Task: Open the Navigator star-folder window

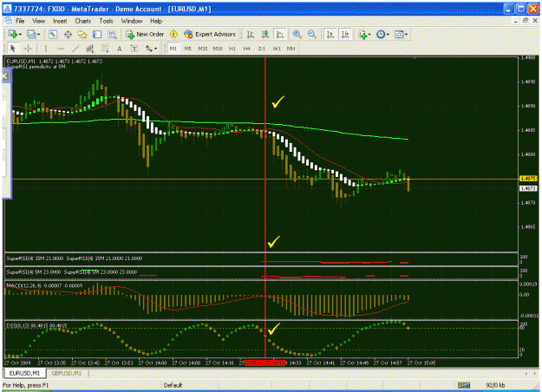Action: coord(82,34)
